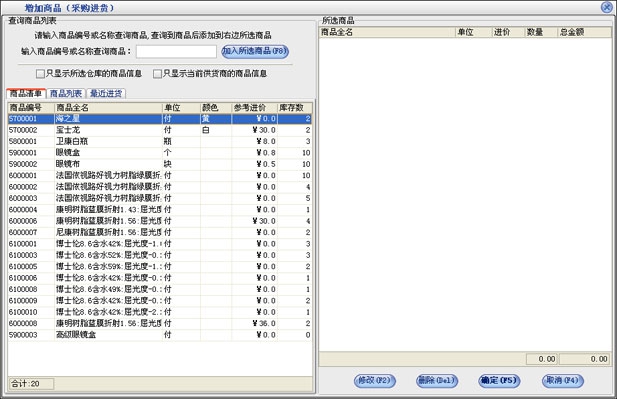Click the 删除 (Del) button
The height and width of the screenshot is (399, 617).
tap(437, 381)
